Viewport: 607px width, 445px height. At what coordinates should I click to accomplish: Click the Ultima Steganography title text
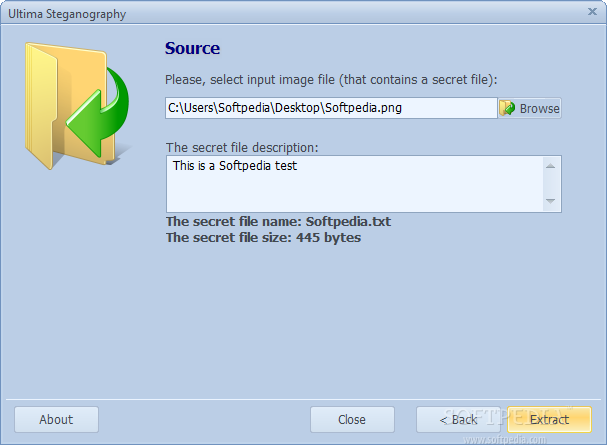tap(67, 14)
